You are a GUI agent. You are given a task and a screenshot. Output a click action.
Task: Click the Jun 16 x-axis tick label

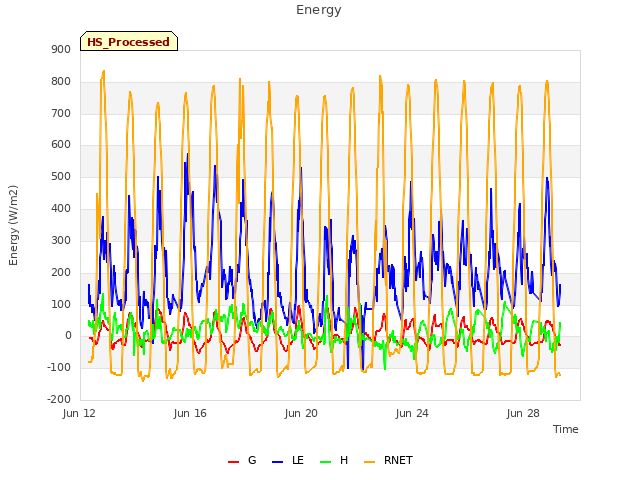point(190,413)
